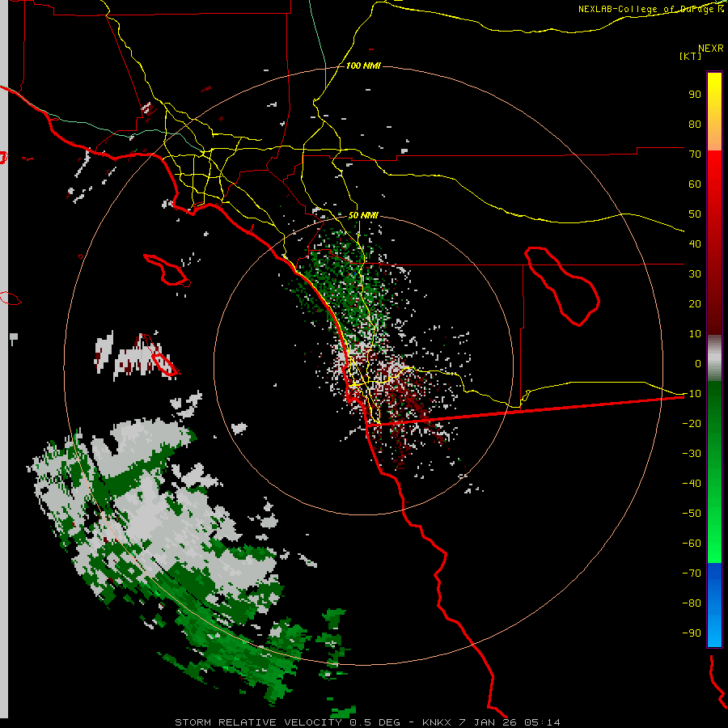The width and height of the screenshot is (728, 728).
Task: Click the 20 value on the velocity scale
Action: pyautogui.click(x=695, y=303)
